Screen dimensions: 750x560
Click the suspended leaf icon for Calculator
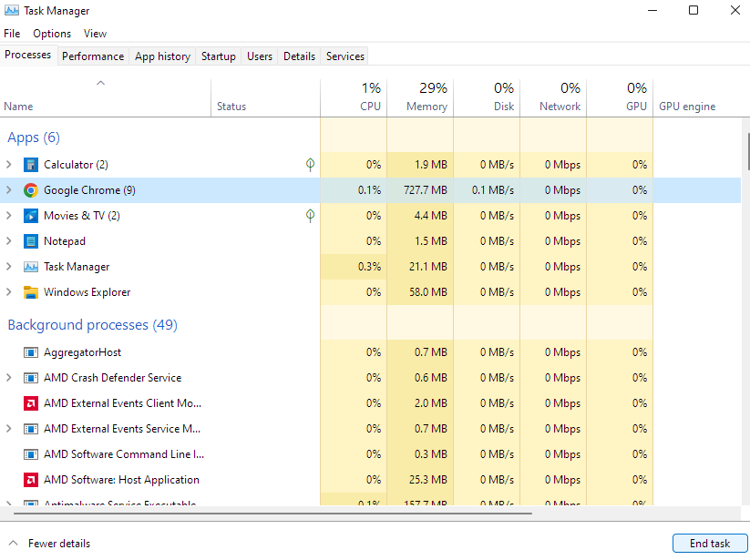click(x=310, y=165)
